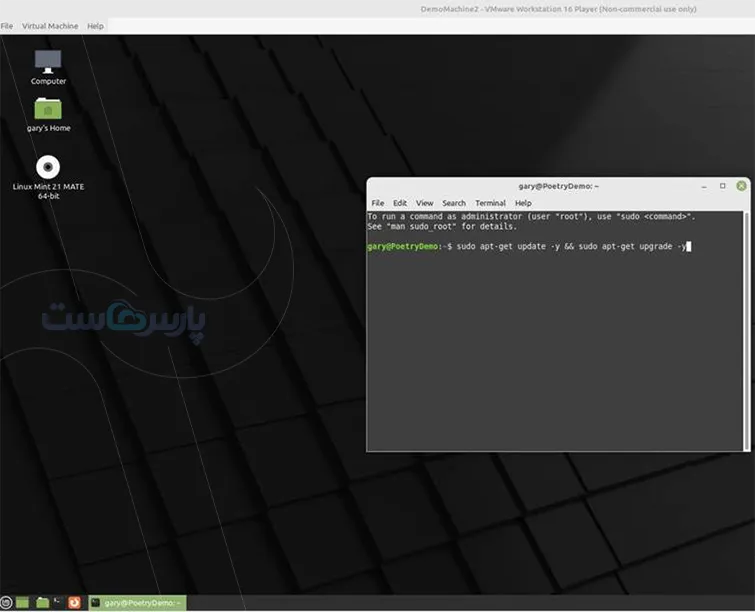Image resolution: width=755 pixels, height=612 pixels.
Task: Select gary@PoetryDemo taskbar window button
Action: click(137, 603)
